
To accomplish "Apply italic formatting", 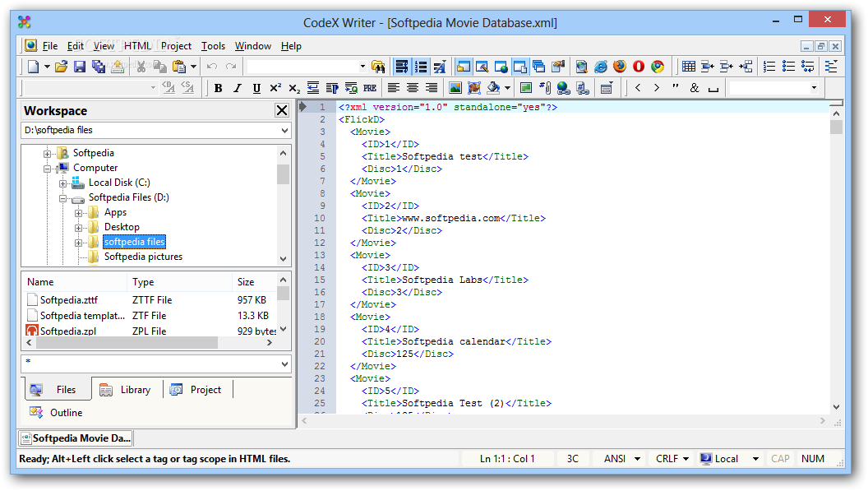I will coord(238,88).
